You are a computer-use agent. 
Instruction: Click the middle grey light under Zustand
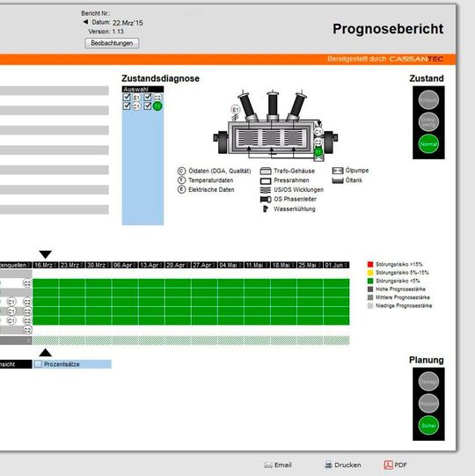pyautogui.click(x=428, y=121)
